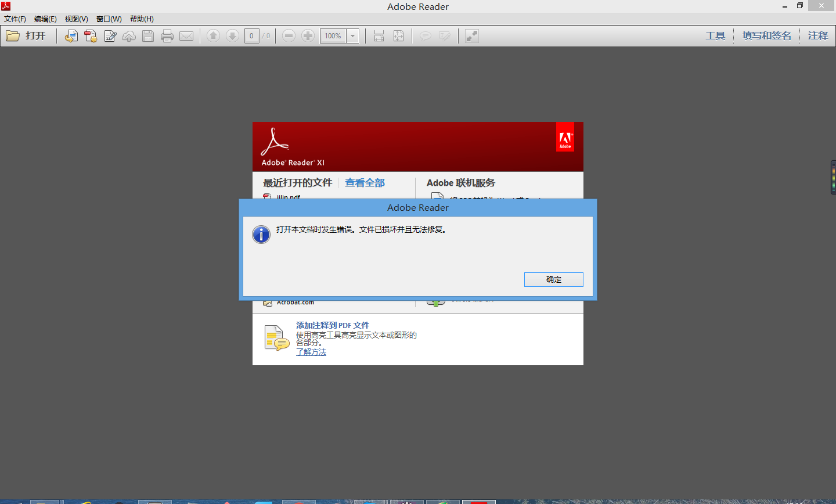Click the fit width scrolling icon
The image size is (836, 504).
[x=379, y=36]
